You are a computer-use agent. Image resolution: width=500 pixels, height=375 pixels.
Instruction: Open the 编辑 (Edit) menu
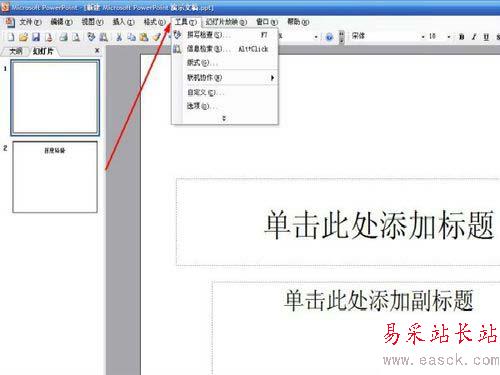pyautogui.click(x=61, y=22)
